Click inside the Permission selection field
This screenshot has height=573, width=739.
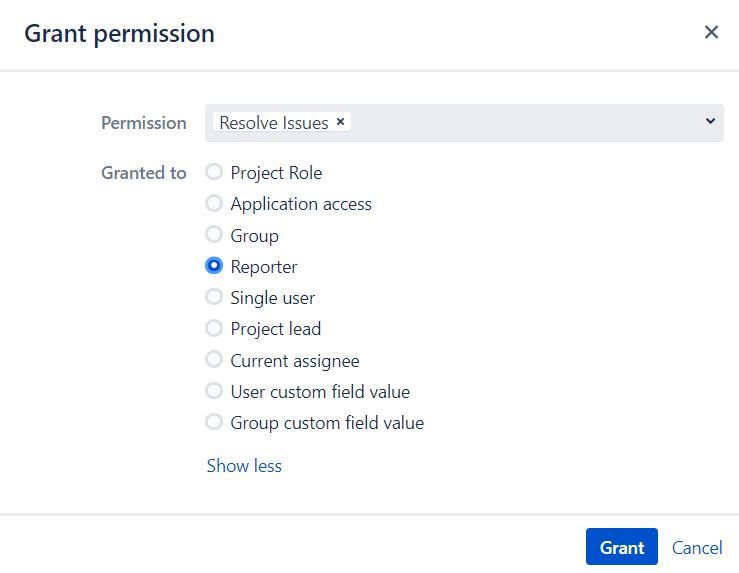click(x=464, y=123)
